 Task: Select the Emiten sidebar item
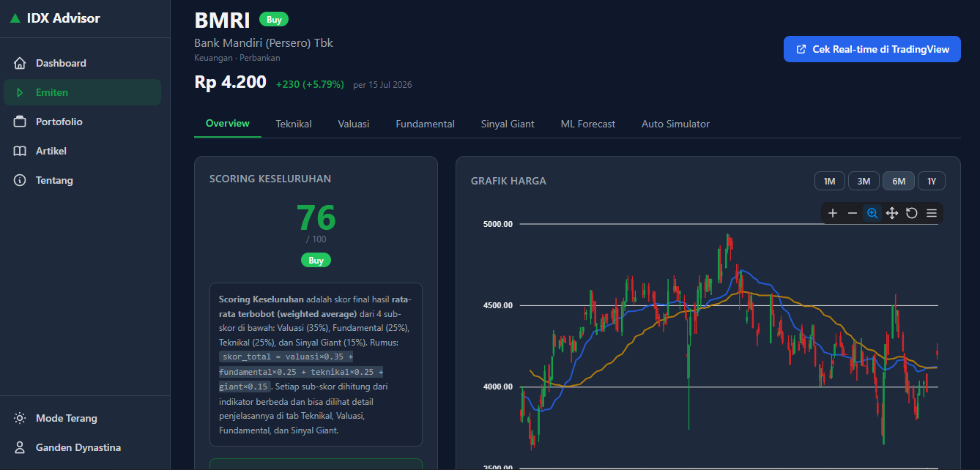coord(82,92)
